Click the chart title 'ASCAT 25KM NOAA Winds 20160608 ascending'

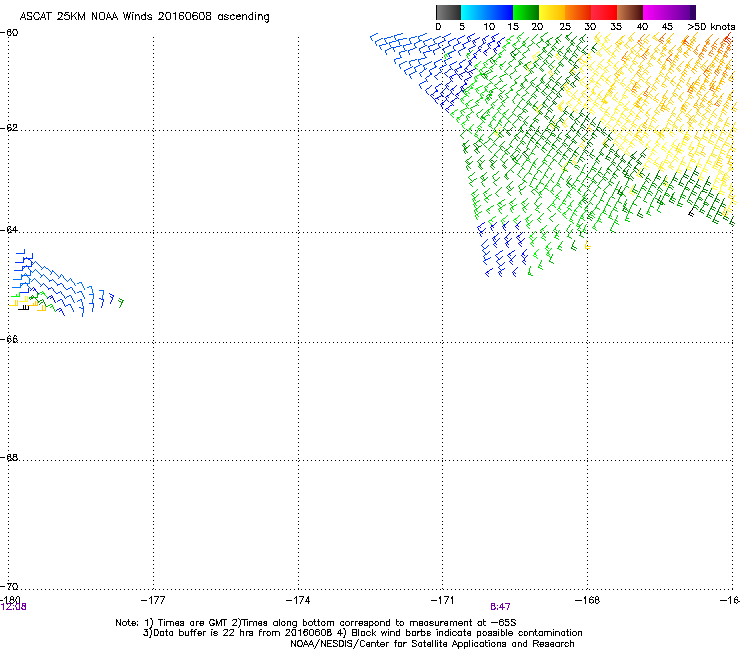point(144,17)
